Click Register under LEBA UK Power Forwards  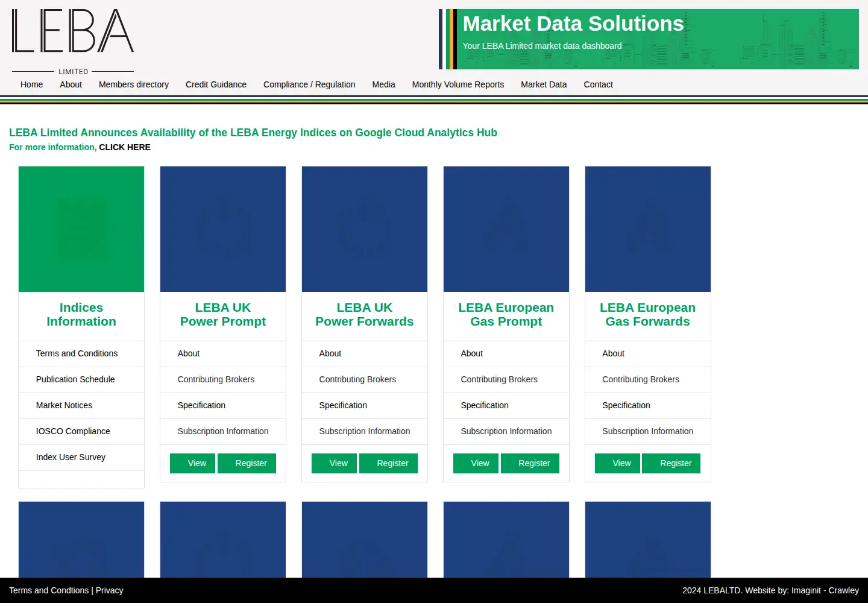point(388,463)
